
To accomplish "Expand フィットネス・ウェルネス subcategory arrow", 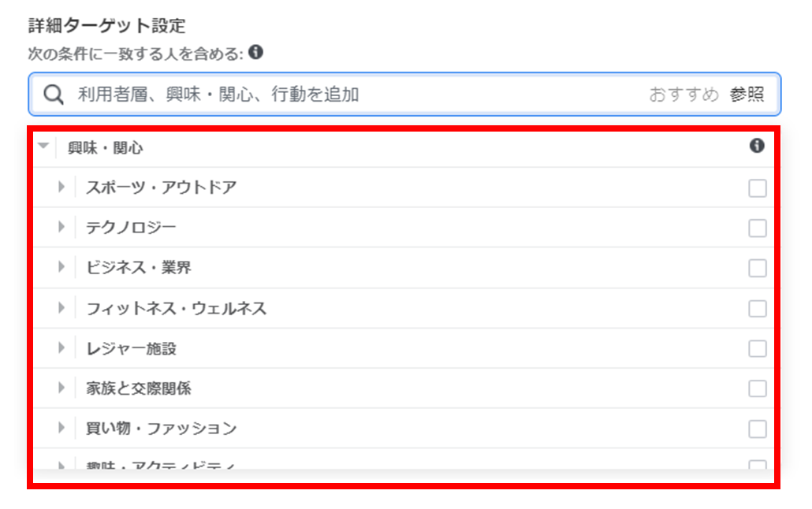I will coord(61,307).
